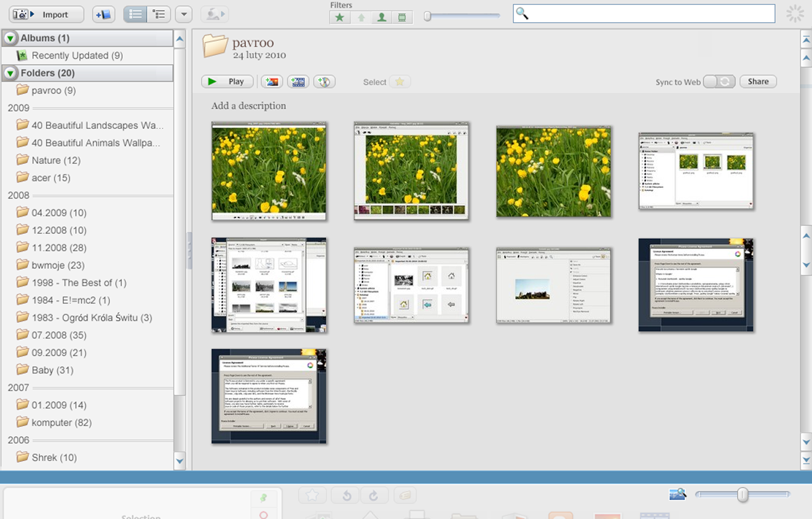Jump to top of photo library arrow
Viewport: 812px width, 519px height.
point(806,39)
